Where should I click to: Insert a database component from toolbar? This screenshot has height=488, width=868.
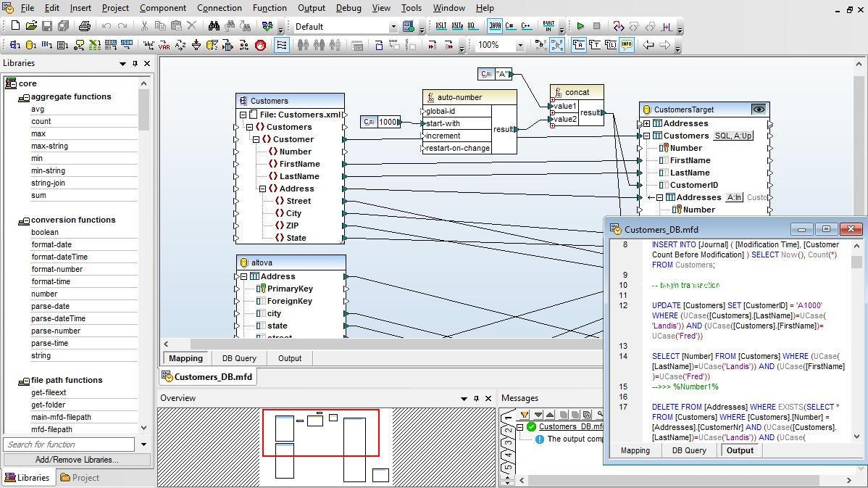click(31, 45)
